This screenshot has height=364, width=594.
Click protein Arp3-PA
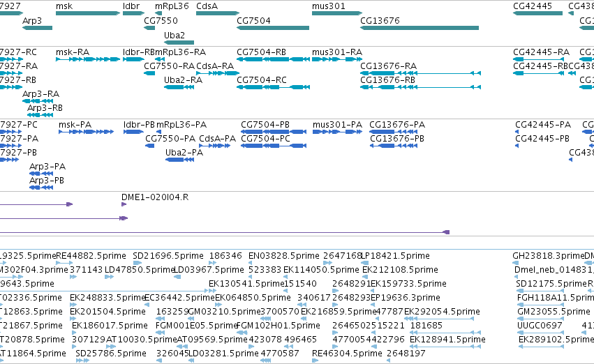click(47, 167)
